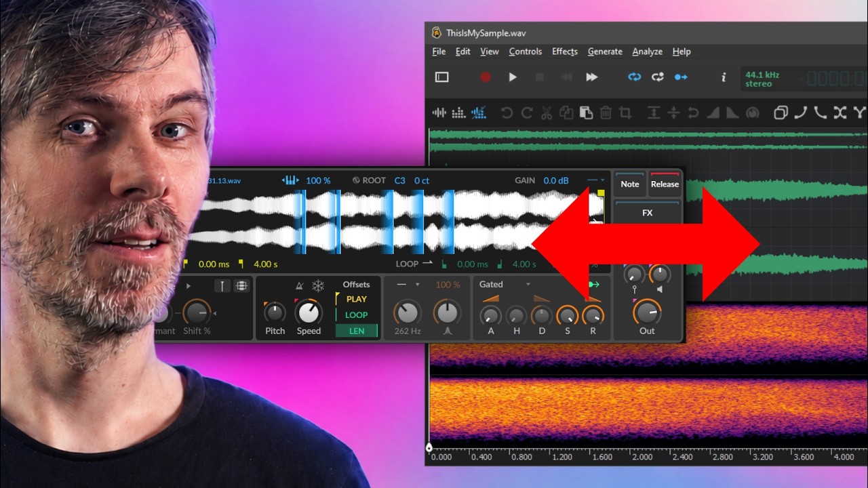Open the Help menu
The image size is (868, 488).
[x=682, y=52]
